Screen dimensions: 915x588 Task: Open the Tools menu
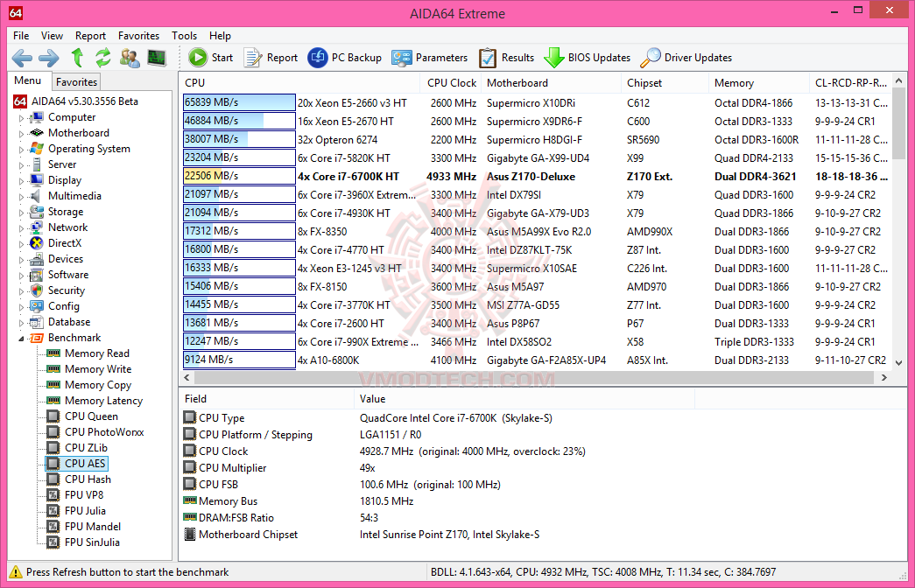tap(185, 36)
